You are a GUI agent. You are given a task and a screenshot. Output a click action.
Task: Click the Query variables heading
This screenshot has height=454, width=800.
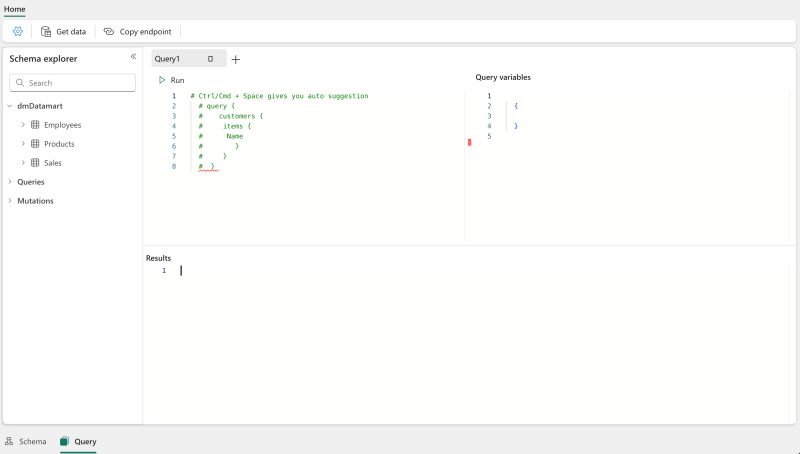pyautogui.click(x=503, y=77)
